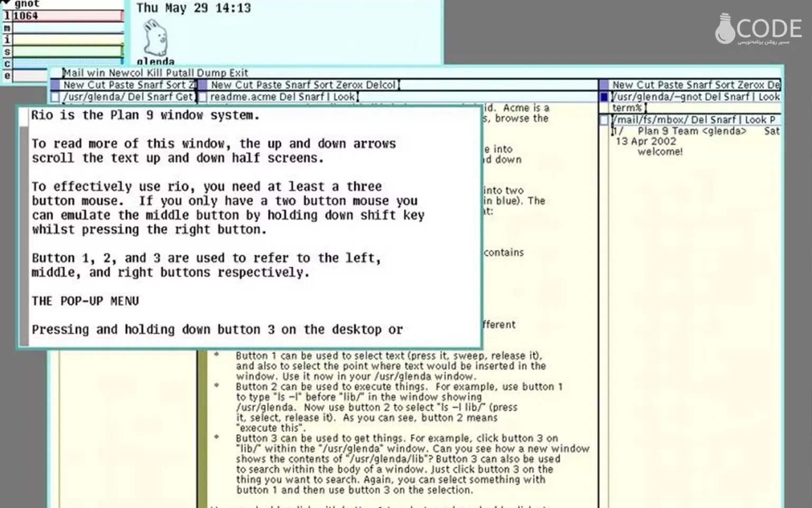Choose Exit in the top Acme tag
The width and height of the screenshot is (812, 508).
click(238, 73)
